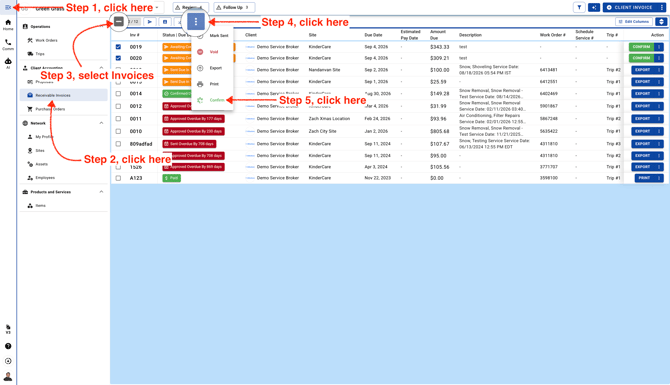Check invoice 809adfad checkbox

118,144
